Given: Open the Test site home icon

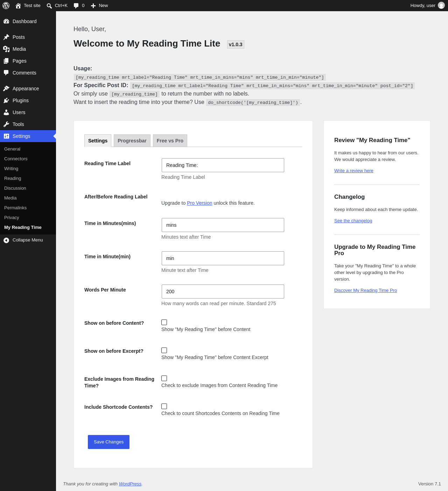Looking at the screenshot, I should click(x=18, y=6).
